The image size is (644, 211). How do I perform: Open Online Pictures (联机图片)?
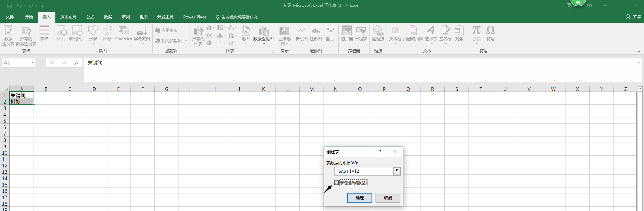[x=77, y=33]
